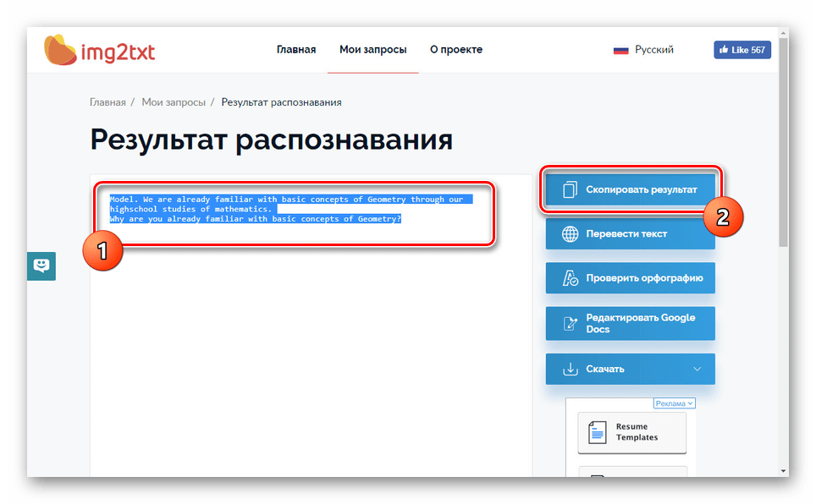The width and height of the screenshot is (816, 504).
Task: Open the О проекте menu item
Action: click(455, 50)
